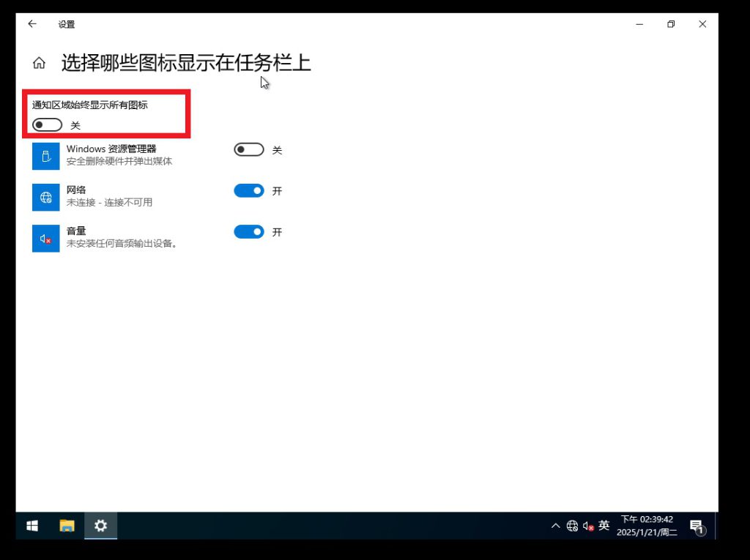Viewport: 750px width, 560px height.
Task: Click the show desktop strip at the taskbar edge
Action: point(716,526)
